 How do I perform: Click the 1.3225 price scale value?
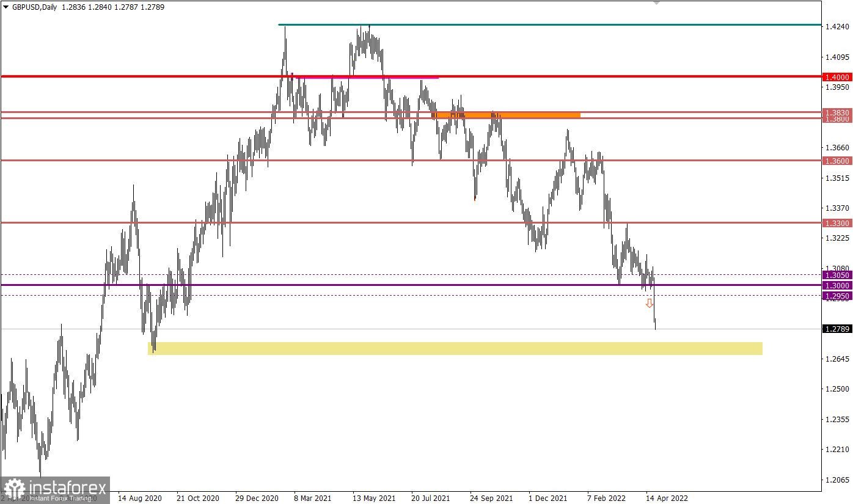(x=837, y=238)
